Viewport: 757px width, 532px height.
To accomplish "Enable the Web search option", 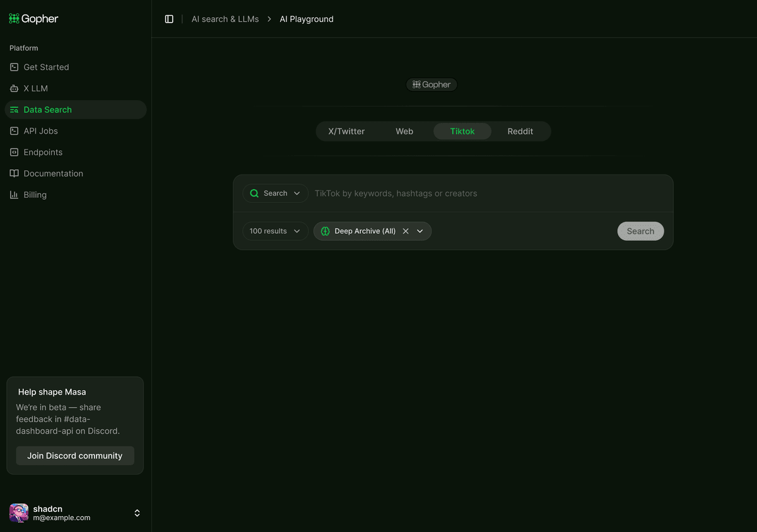I will point(404,131).
